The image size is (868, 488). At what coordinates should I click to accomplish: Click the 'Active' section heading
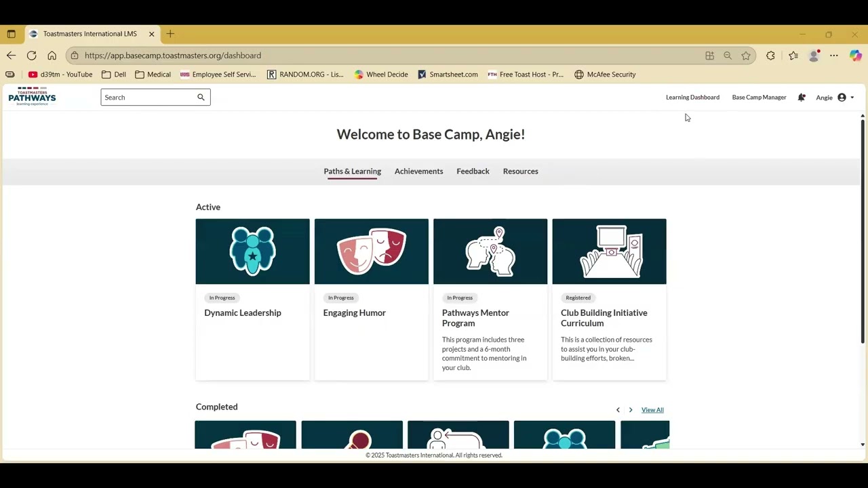click(208, 207)
